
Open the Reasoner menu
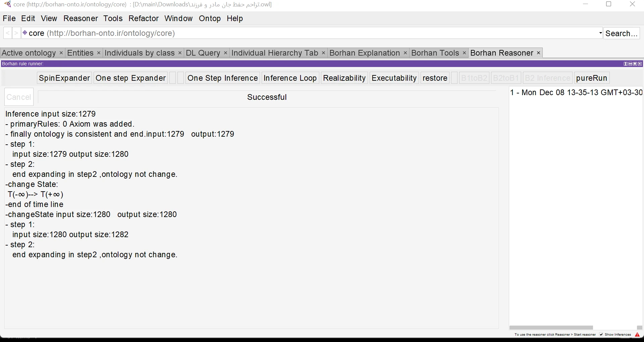pyautogui.click(x=80, y=18)
